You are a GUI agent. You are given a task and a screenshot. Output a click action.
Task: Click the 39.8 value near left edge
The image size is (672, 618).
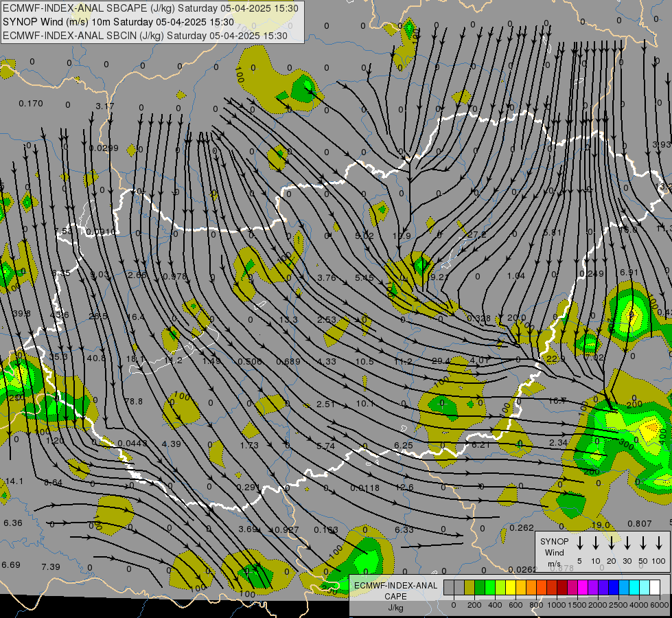click(x=21, y=314)
